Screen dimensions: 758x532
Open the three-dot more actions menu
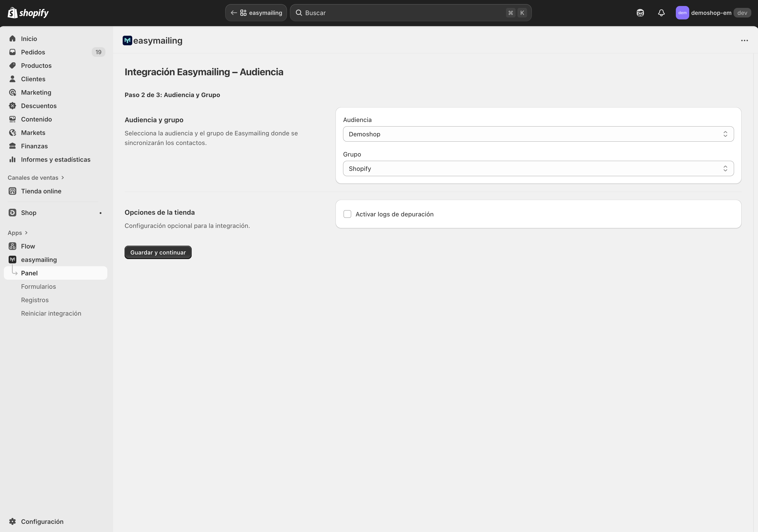pyautogui.click(x=745, y=40)
